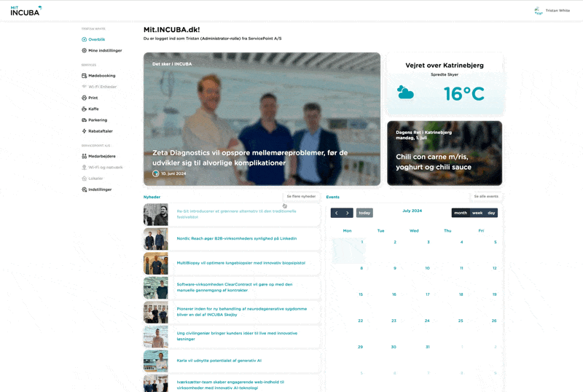Screen dimensions: 583x392
Task: Open Karla generativ AI news link
Action: (219, 361)
